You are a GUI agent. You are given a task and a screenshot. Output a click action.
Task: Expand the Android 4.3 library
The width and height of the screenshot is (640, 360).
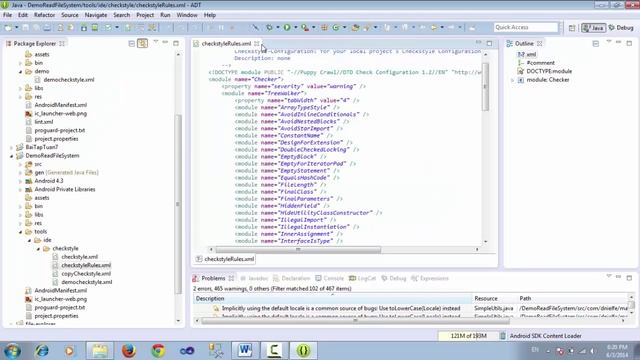pos(20,181)
